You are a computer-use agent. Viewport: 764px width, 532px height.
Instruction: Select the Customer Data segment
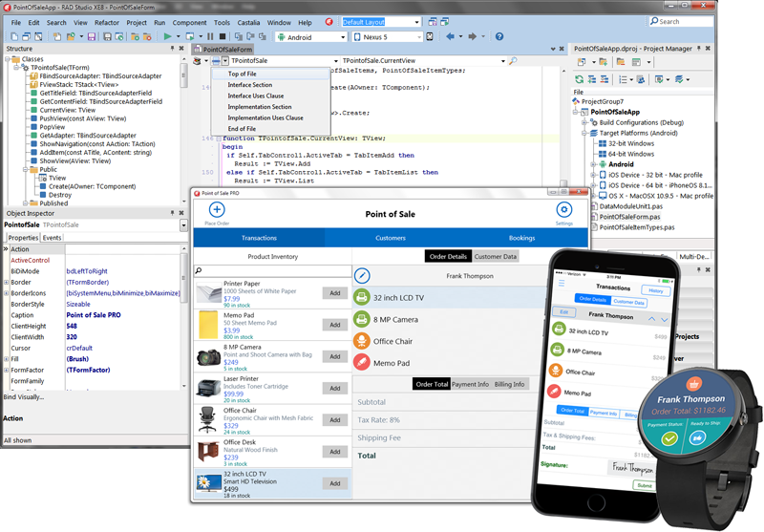495,256
